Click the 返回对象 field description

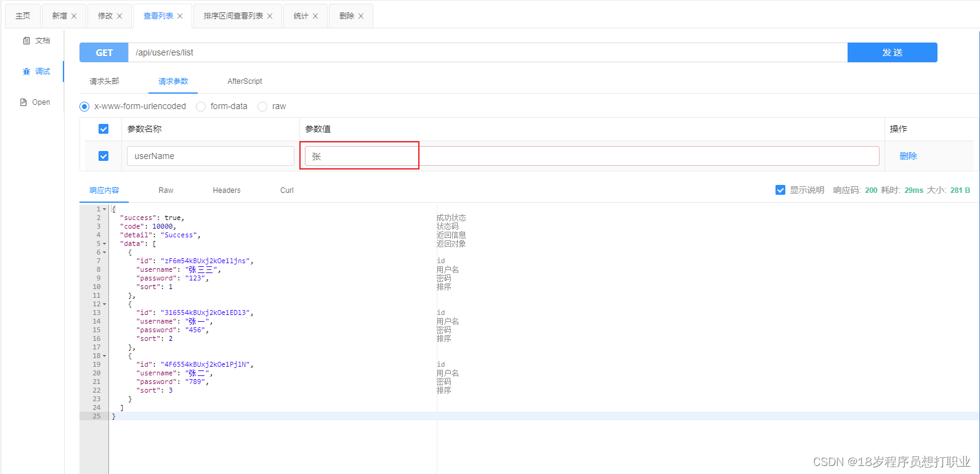(x=452, y=244)
